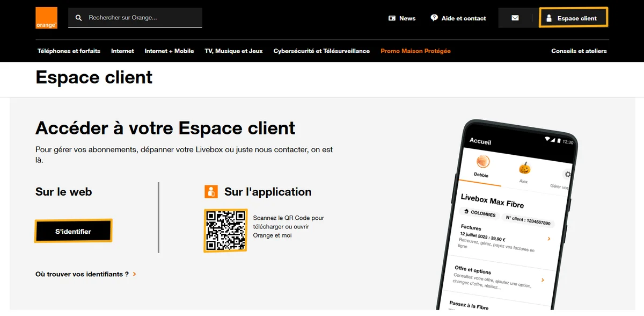Click the person icon in Espace client
Image resolution: width=644 pixels, height=316 pixels.
[x=548, y=18]
